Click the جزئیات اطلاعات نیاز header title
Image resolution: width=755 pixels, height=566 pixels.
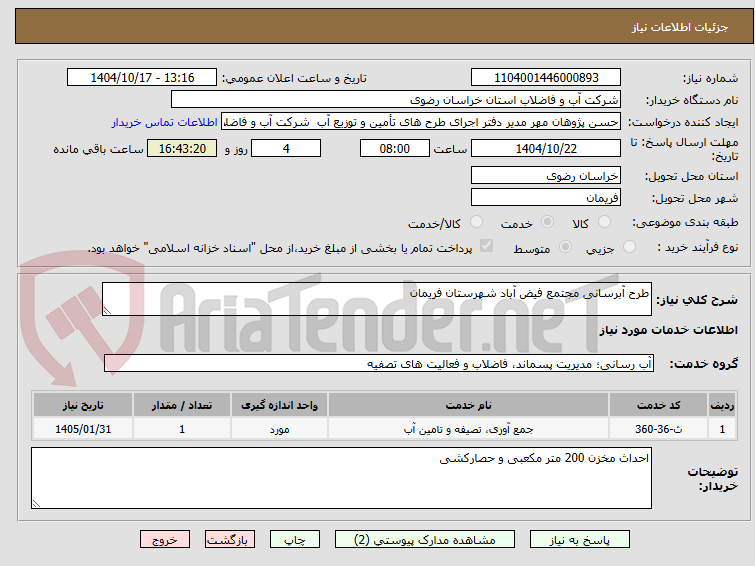click(679, 27)
